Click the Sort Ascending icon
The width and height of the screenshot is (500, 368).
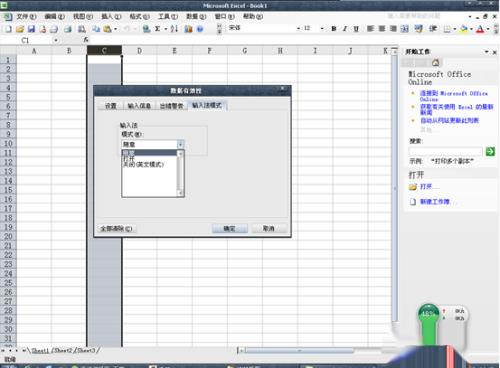pos(174,29)
